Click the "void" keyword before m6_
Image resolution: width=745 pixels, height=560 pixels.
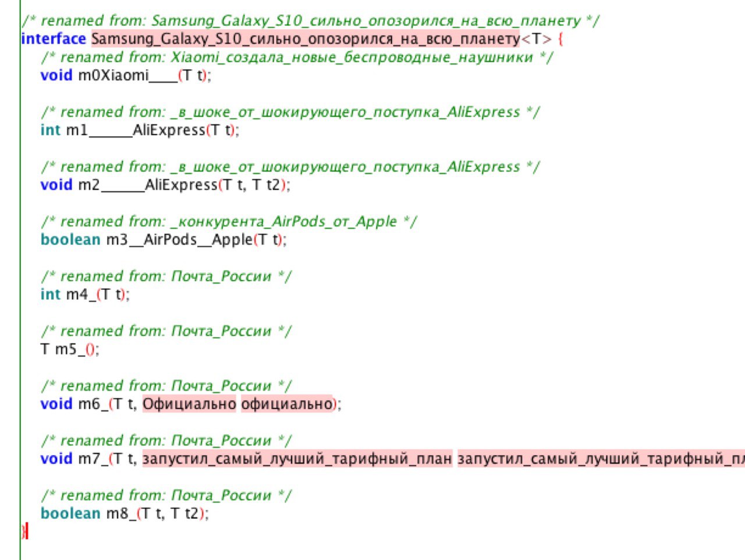[x=56, y=403]
